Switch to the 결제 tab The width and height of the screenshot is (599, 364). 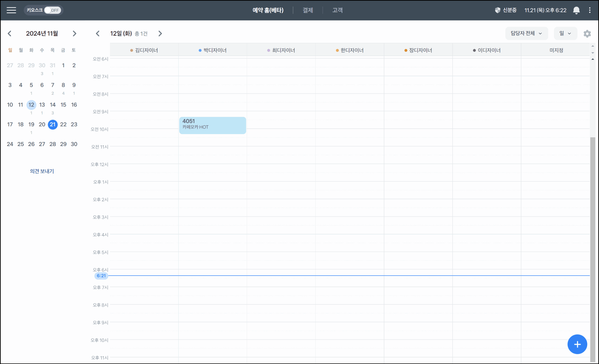pos(307,10)
